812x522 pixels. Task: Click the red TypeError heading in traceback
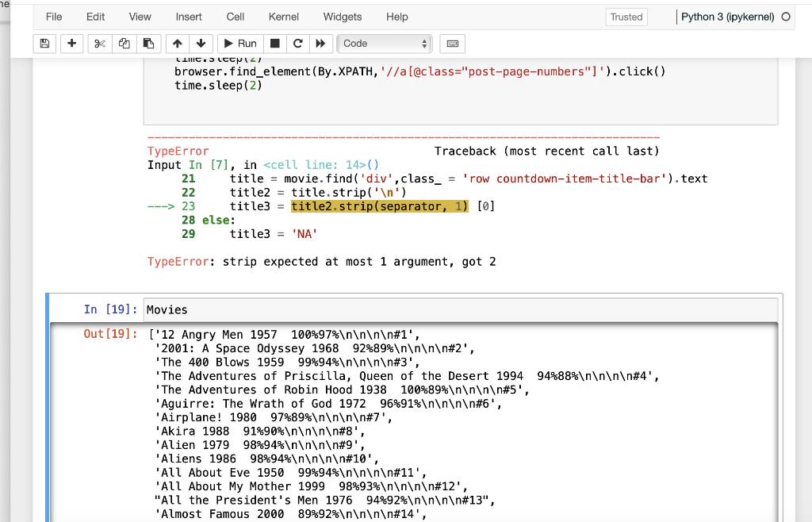click(178, 152)
